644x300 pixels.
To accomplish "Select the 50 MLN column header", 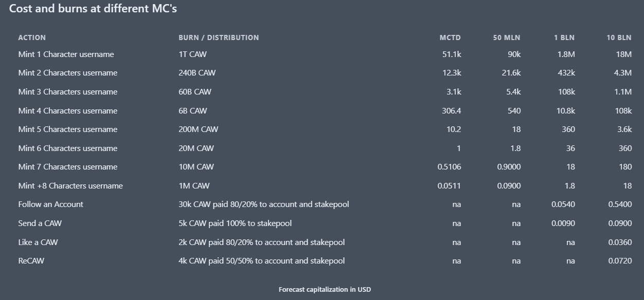I will [507, 38].
